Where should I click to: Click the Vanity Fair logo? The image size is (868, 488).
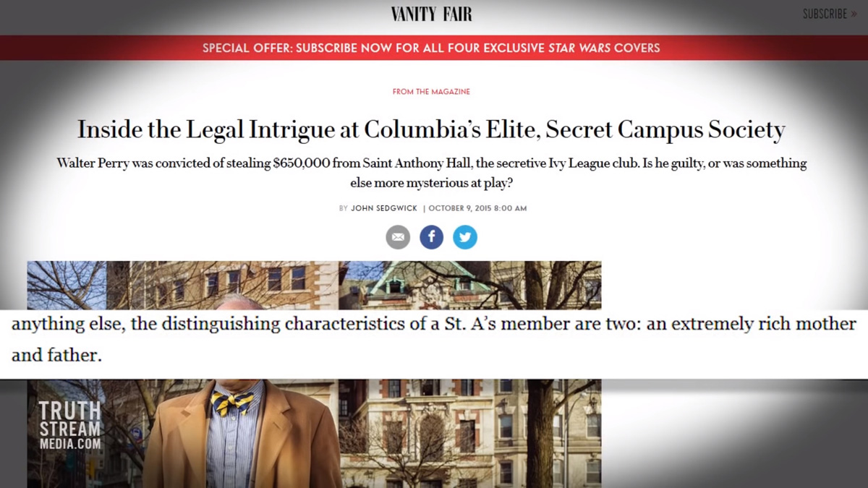432,14
